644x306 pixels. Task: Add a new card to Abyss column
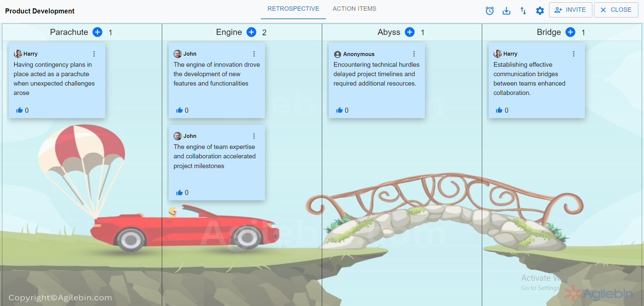pos(410,32)
